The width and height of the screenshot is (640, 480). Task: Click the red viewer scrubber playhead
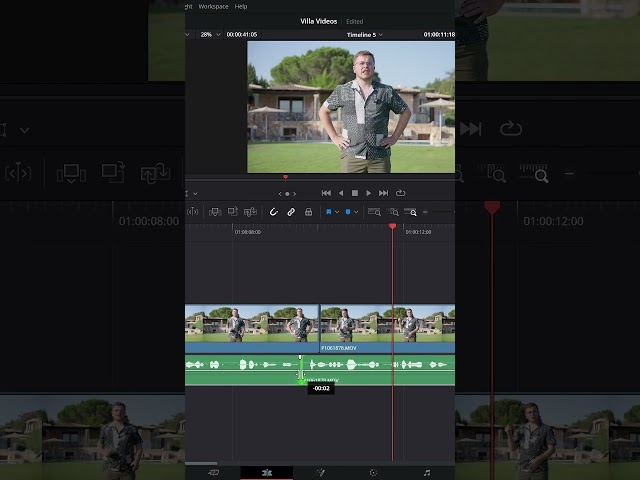(285, 177)
